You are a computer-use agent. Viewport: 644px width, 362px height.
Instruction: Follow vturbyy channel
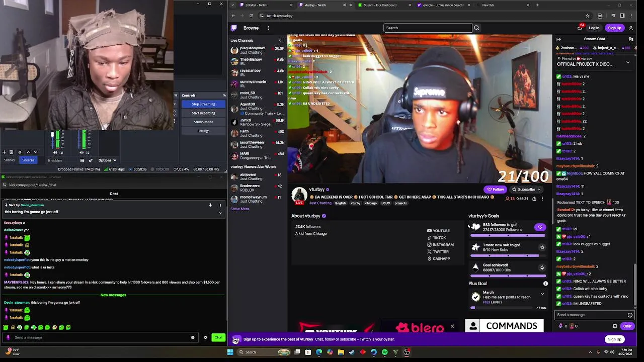pyautogui.click(x=496, y=190)
